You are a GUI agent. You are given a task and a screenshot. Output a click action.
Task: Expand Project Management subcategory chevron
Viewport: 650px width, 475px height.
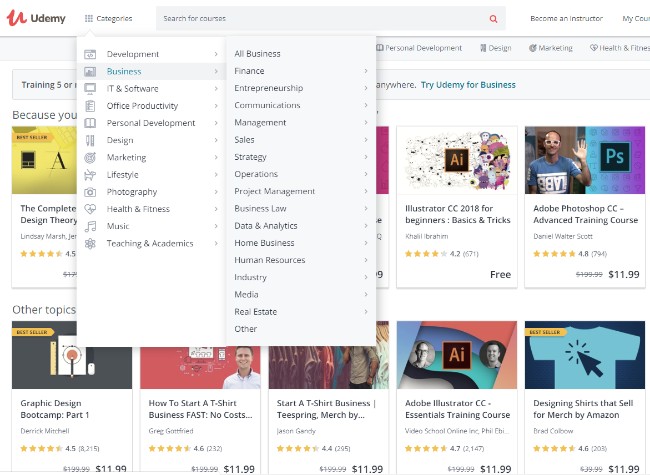coord(366,191)
